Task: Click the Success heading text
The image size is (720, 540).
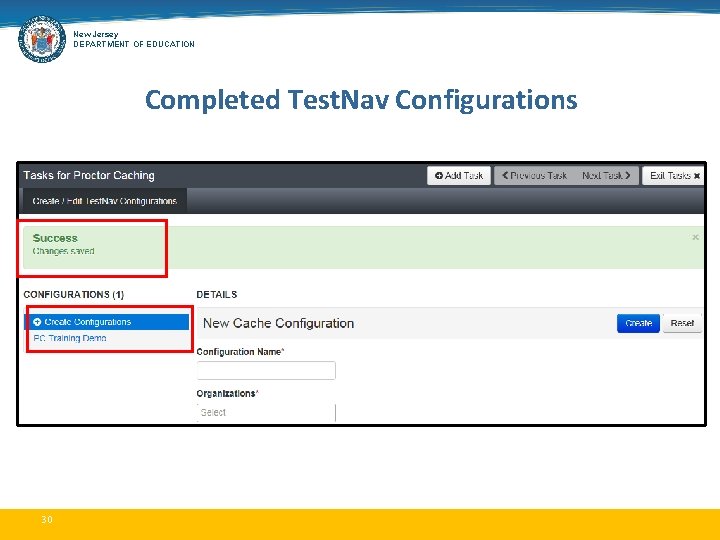Action: pos(55,238)
